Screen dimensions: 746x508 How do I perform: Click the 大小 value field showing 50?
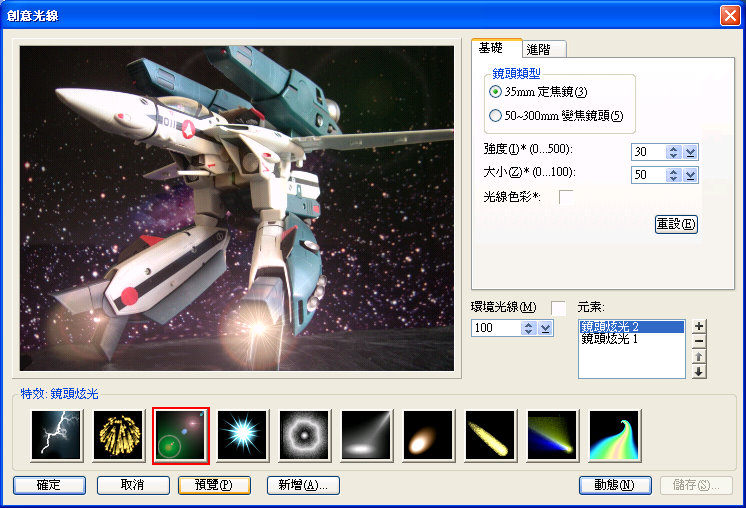(648, 175)
